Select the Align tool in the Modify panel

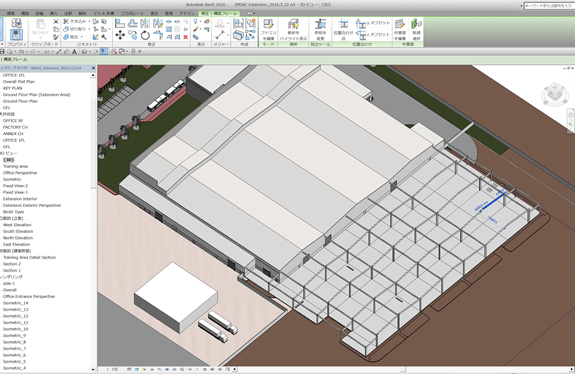tap(120, 23)
